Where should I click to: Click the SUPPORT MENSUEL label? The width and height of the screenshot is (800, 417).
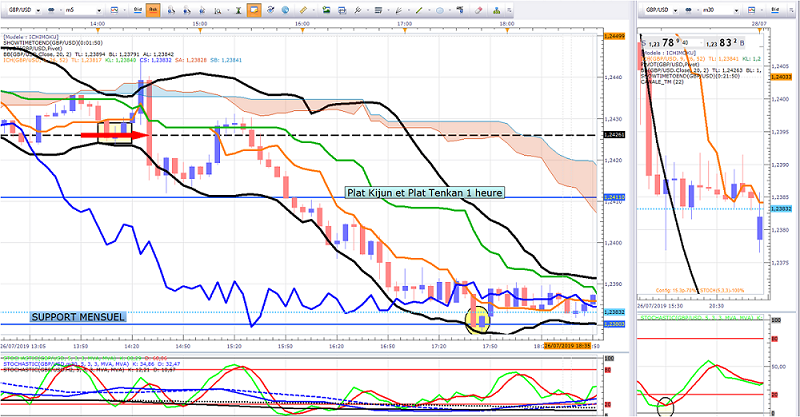(78, 317)
